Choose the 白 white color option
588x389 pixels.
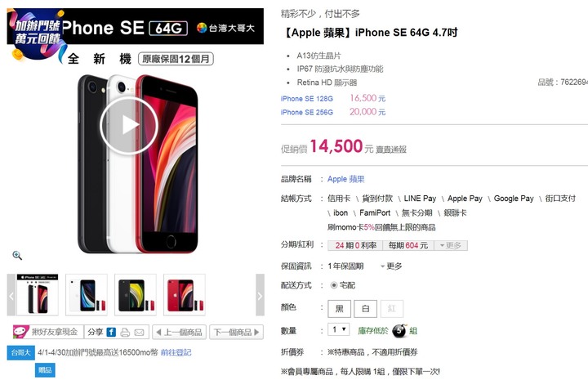coord(366,309)
